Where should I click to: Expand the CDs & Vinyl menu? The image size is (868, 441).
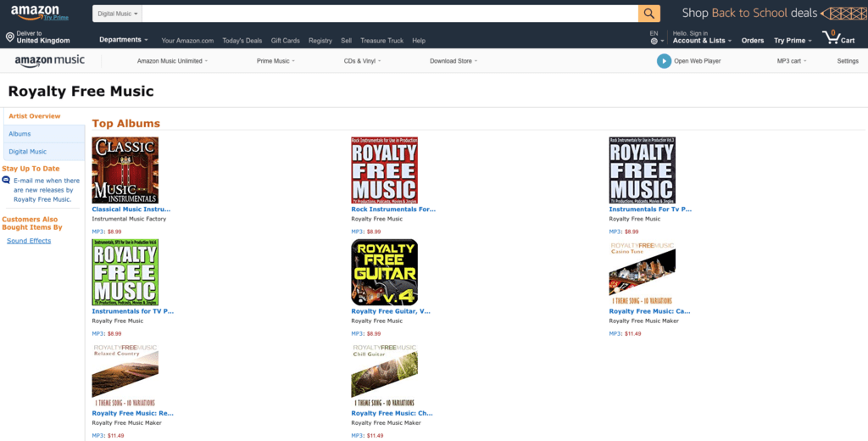point(362,61)
